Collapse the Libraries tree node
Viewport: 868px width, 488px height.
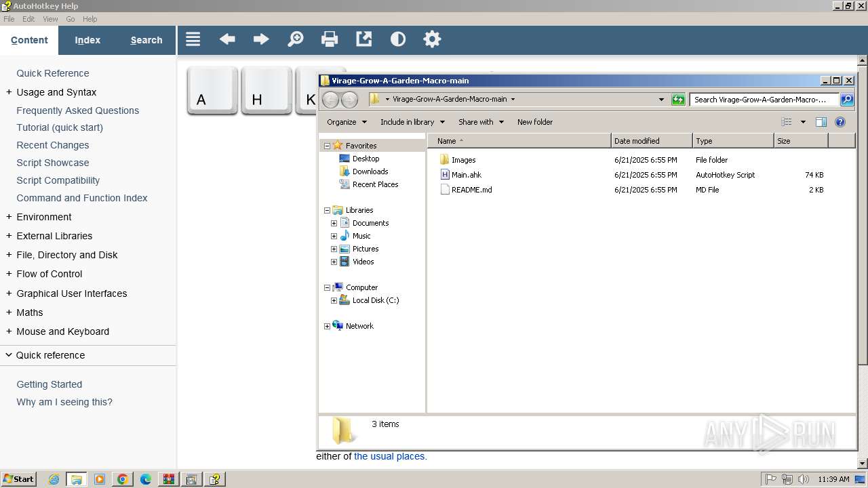point(327,210)
